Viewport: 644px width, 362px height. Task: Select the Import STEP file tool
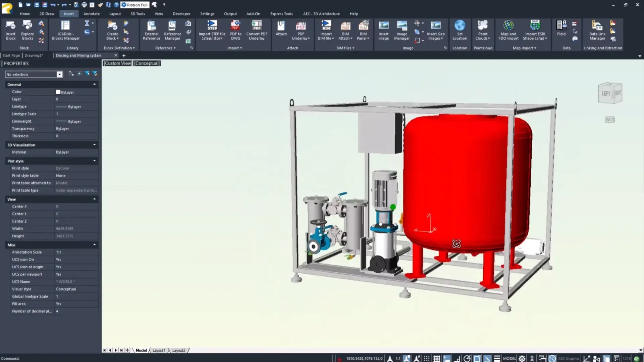(212, 30)
